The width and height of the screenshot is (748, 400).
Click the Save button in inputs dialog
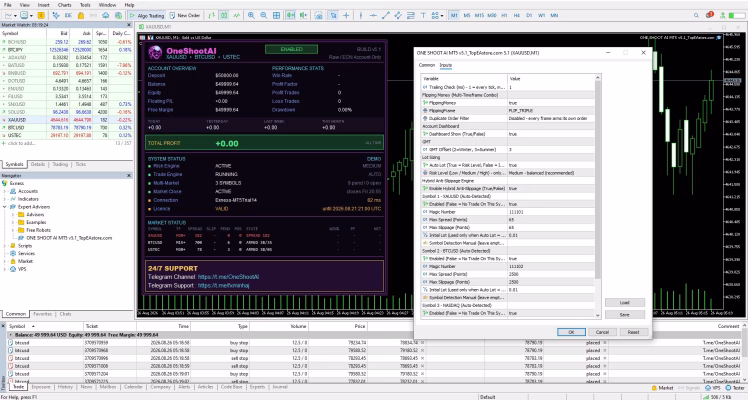coord(624,315)
